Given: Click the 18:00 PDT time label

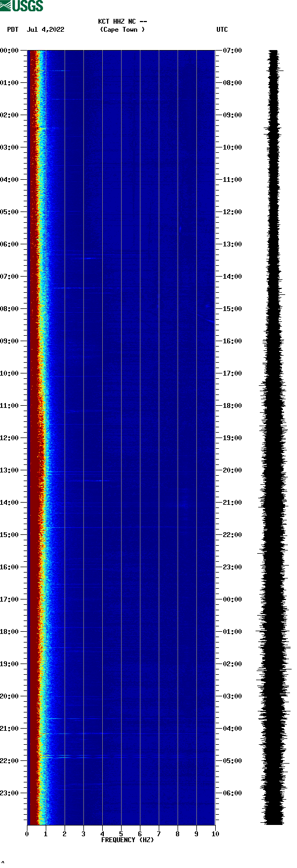Looking at the screenshot, I should tap(10, 632).
